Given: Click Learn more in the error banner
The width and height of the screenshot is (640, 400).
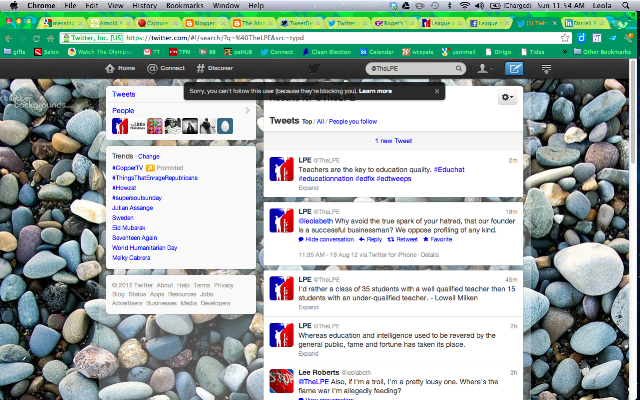Looking at the screenshot, I should coord(375,91).
